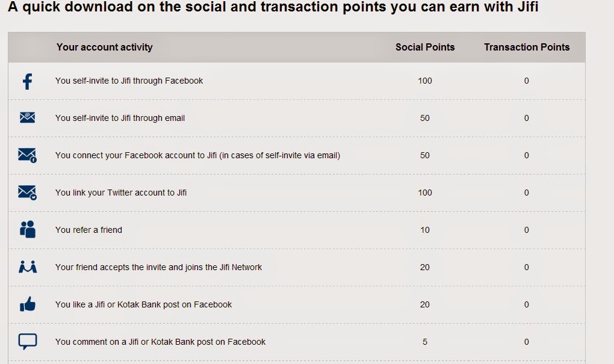Click the thumbs up like icon
The image size is (614, 364).
click(x=27, y=304)
